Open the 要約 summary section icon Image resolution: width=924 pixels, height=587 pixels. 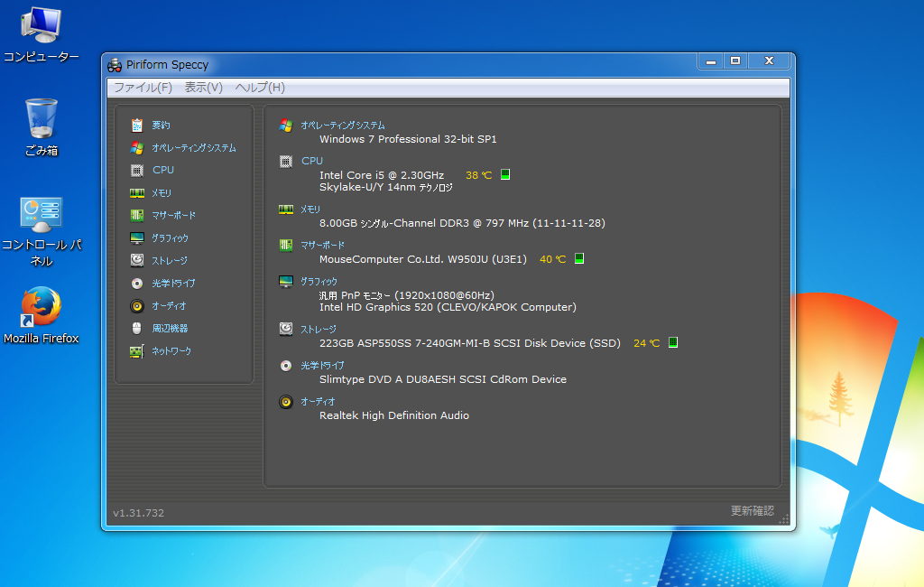pos(137,125)
